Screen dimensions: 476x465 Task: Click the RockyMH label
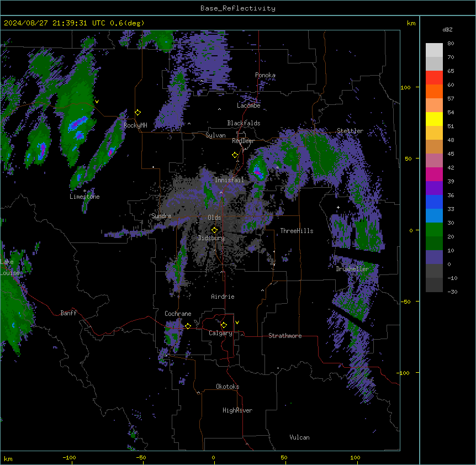(135, 125)
